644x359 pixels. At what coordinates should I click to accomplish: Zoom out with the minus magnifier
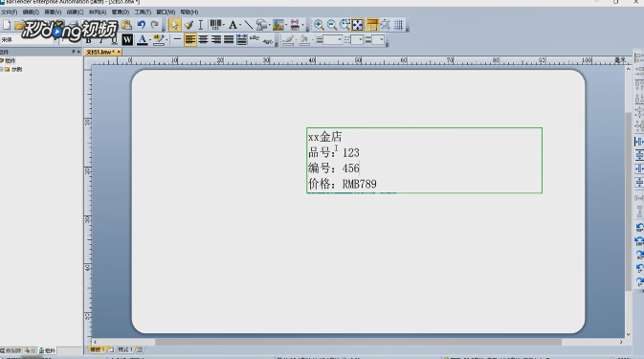332,25
